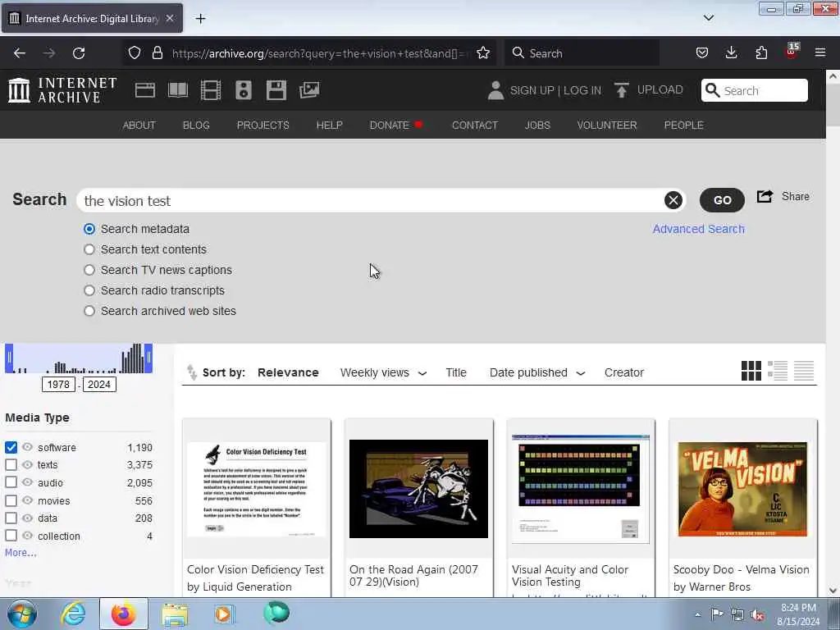840x630 pixels.
Task: Sort results by Creator
Action: click(x=624, y=373)
